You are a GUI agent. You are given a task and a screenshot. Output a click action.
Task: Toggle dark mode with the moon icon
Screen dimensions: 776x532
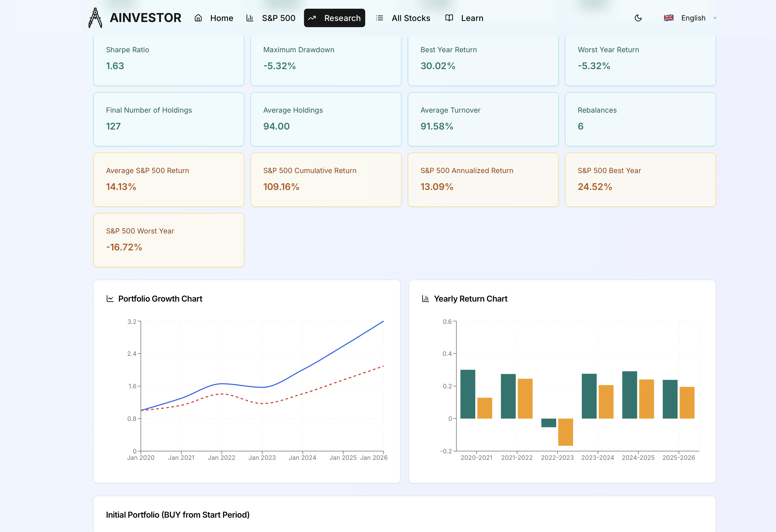click(638, 18)
